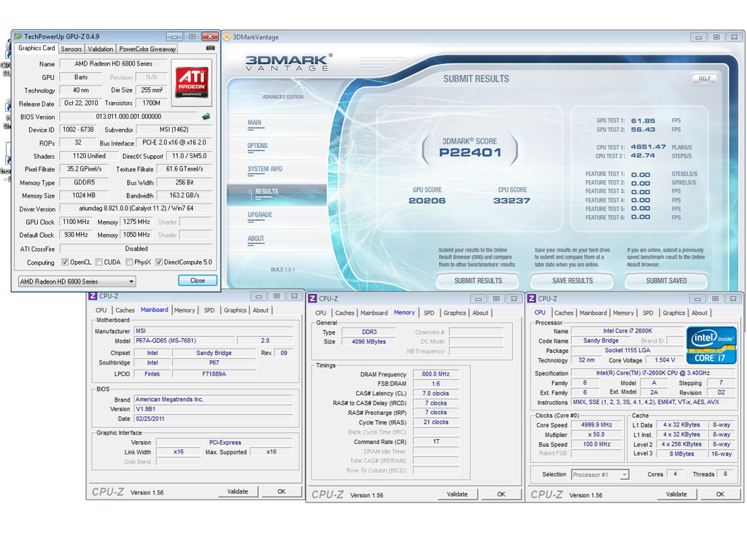Click the CPU score value 33237
Screen dimensions: 747x560
point(511,201)
